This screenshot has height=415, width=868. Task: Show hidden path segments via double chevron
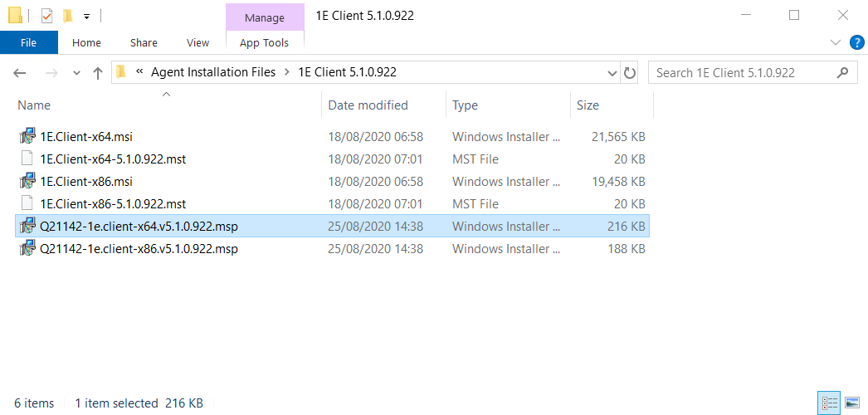(x=139, y=72)
